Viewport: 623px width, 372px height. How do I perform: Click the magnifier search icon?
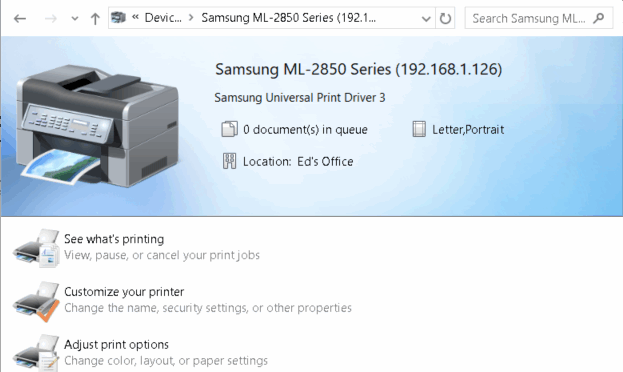pyautogui.click(x=598, y=18)
